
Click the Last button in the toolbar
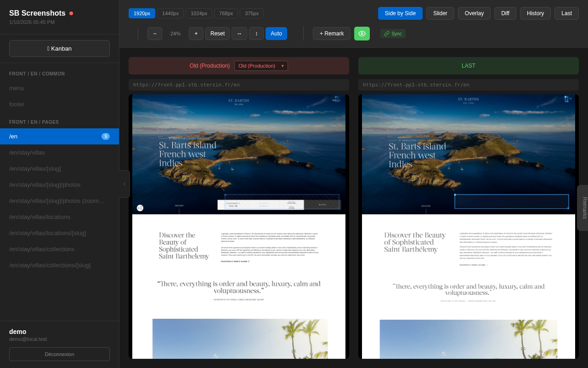566,13
